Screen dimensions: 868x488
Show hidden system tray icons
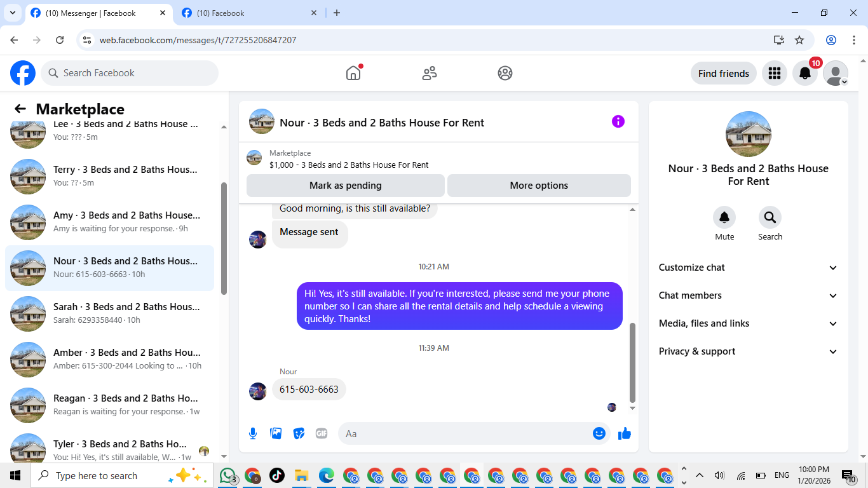click(x=700, y=475)
